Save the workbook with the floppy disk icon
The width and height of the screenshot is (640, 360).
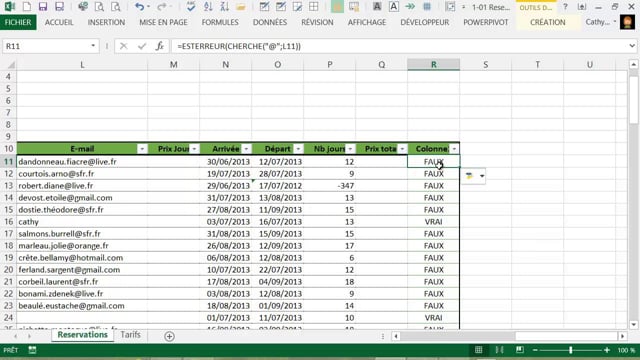click(42, 7)
